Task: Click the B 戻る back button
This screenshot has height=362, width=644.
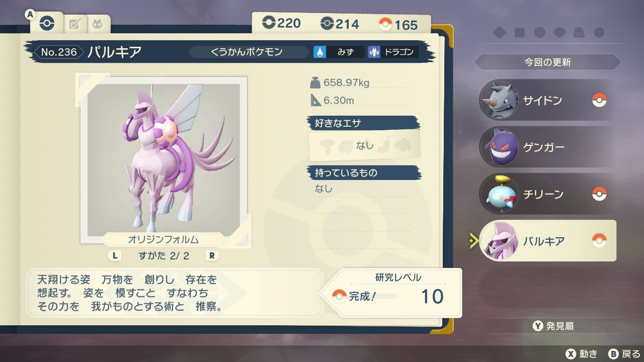Action: [624, 353]
